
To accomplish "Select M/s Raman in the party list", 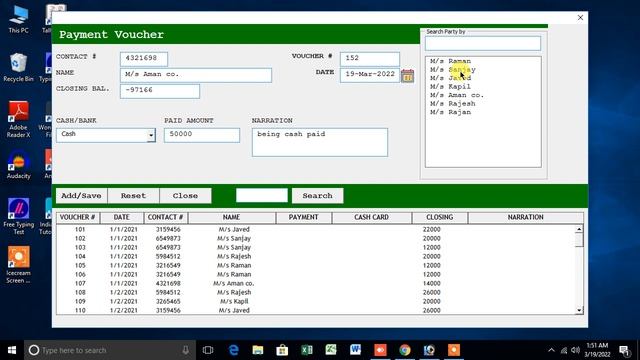I will [x=450, y=61].
